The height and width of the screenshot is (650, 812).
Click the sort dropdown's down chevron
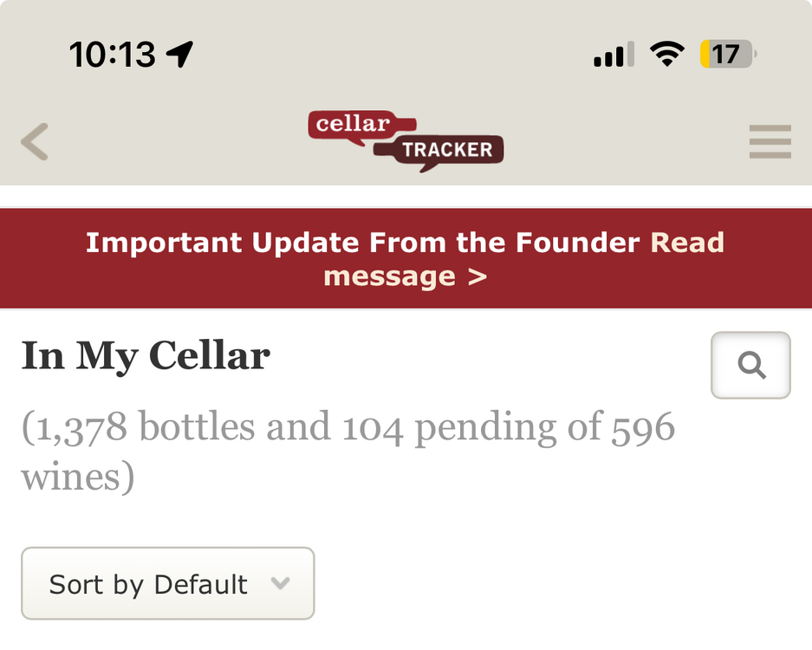tap(279, 583)
